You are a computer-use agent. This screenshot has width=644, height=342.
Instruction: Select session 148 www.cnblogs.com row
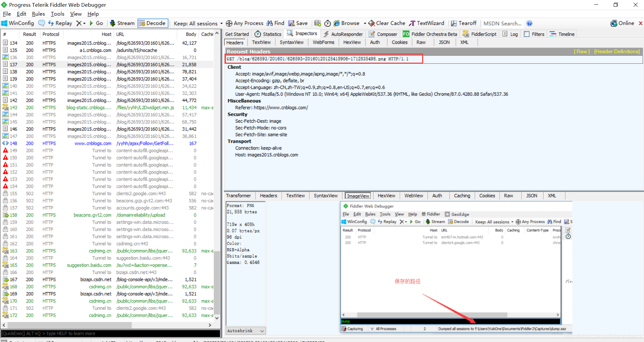107,144
